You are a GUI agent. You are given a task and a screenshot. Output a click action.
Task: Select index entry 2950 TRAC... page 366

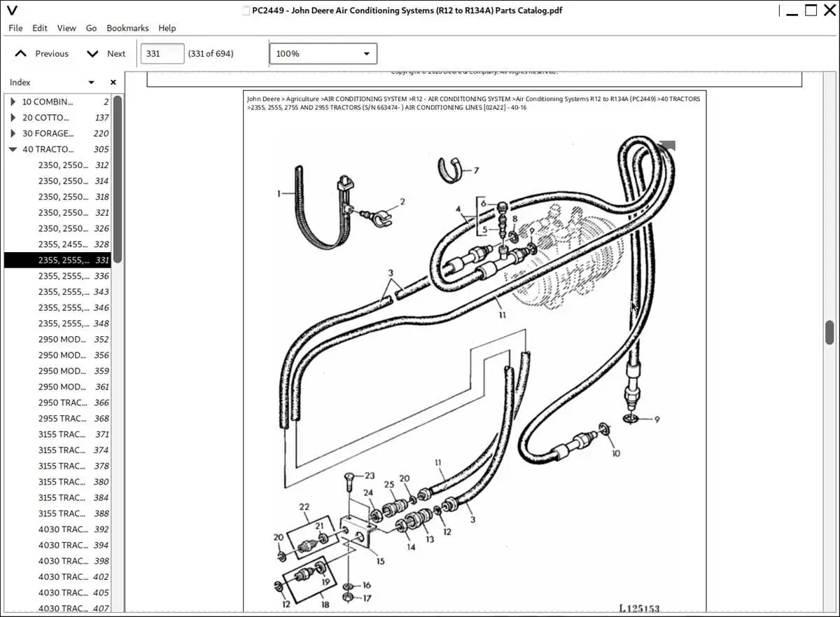click(57, 403)
